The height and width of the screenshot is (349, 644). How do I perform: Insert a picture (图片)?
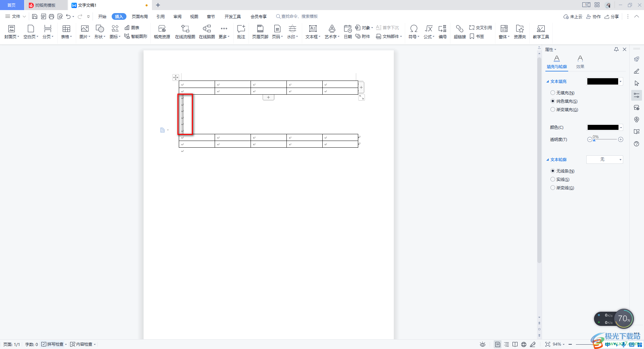point(85,32)
